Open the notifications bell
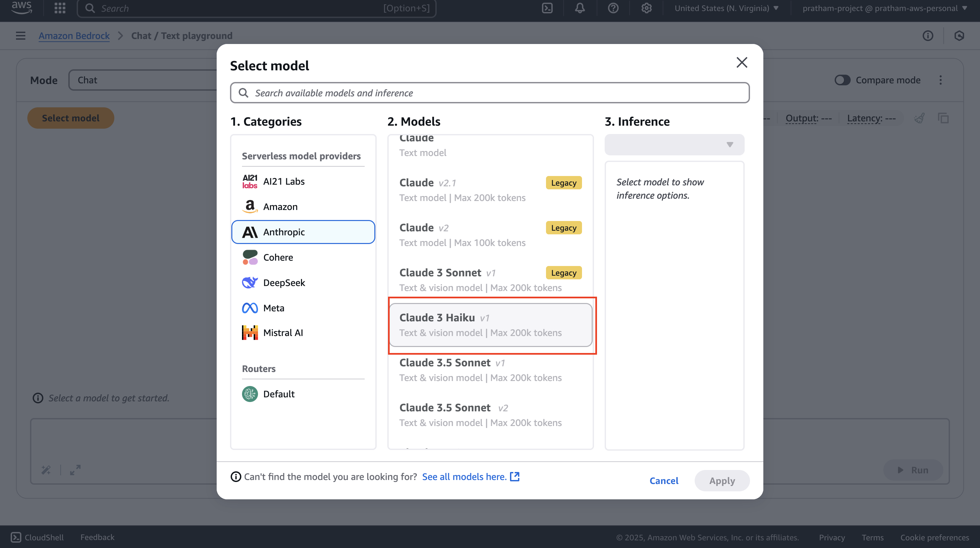 (x=580, y=8)
